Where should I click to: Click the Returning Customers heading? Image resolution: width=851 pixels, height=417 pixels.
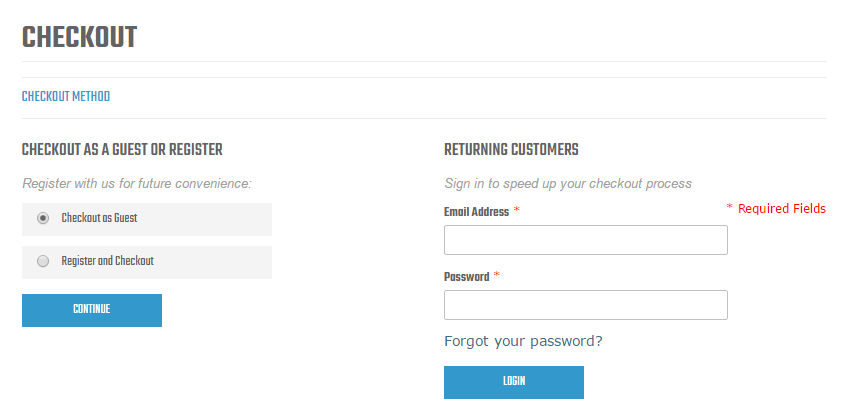click(511, 150)
